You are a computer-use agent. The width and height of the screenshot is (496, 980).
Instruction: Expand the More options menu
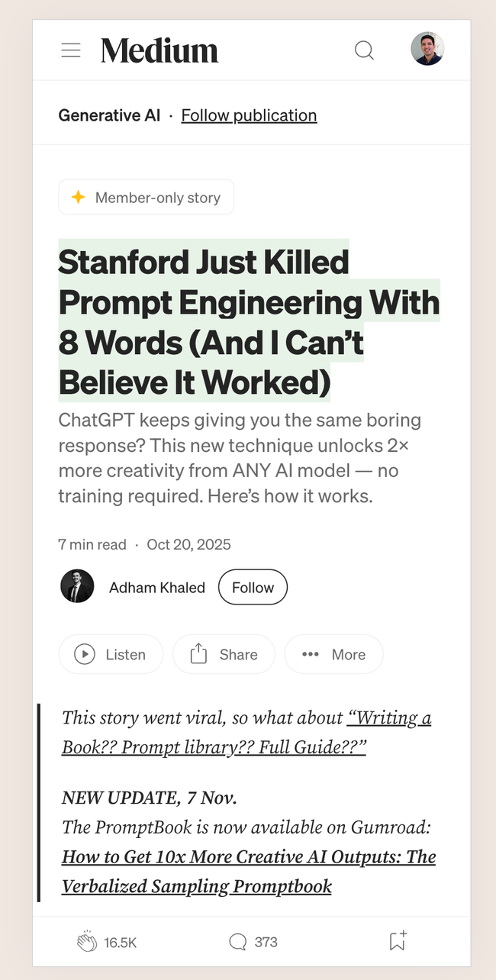pyautogui.click(x=333, y=654)
